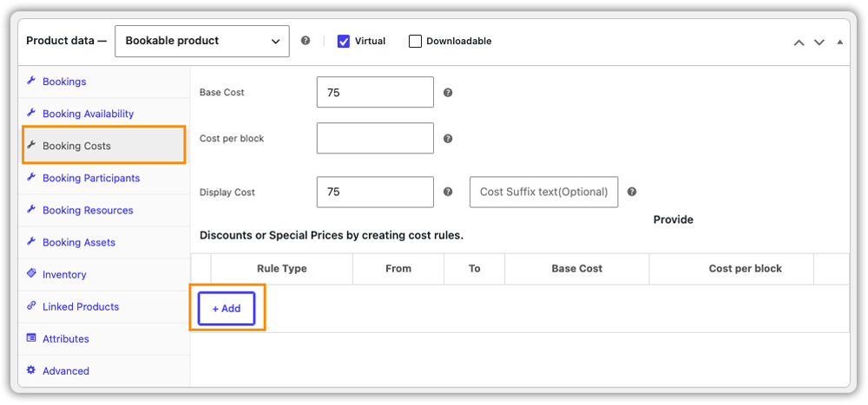
Task: Move Product data panel up arrow
Action: [x=799, y=42]
